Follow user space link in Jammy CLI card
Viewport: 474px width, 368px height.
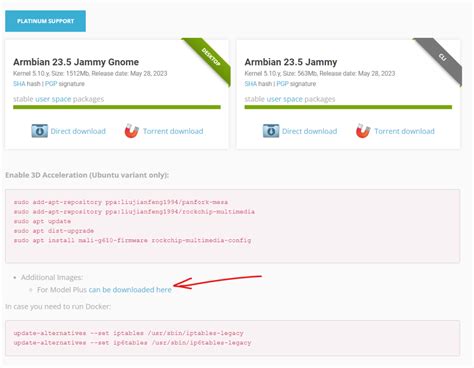(284, 99)
